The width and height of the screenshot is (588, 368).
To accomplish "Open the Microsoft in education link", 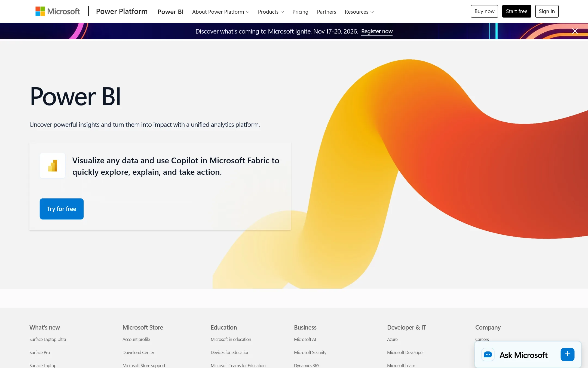I will tap(231, 339).
